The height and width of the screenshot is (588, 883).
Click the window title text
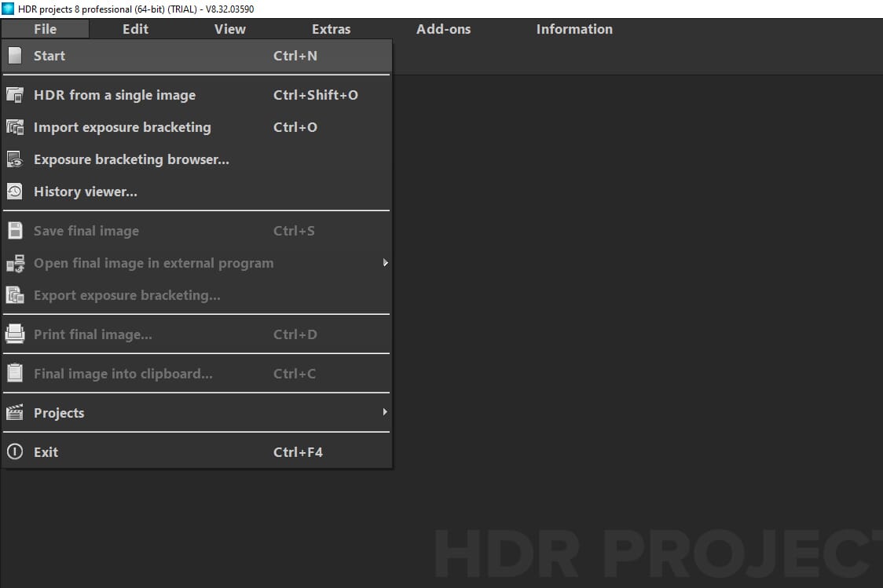tap(136, 9)
